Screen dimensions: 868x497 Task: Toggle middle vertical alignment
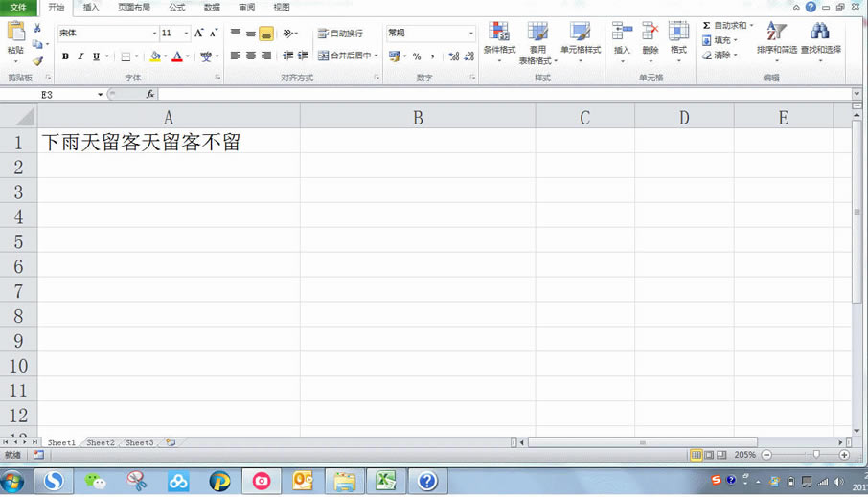[251, 34]
